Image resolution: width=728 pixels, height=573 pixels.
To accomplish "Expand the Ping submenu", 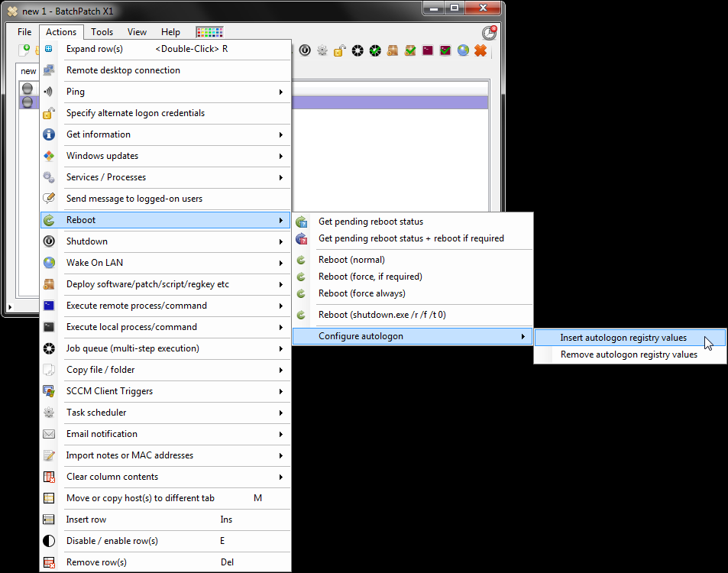I will click(165, 92).
